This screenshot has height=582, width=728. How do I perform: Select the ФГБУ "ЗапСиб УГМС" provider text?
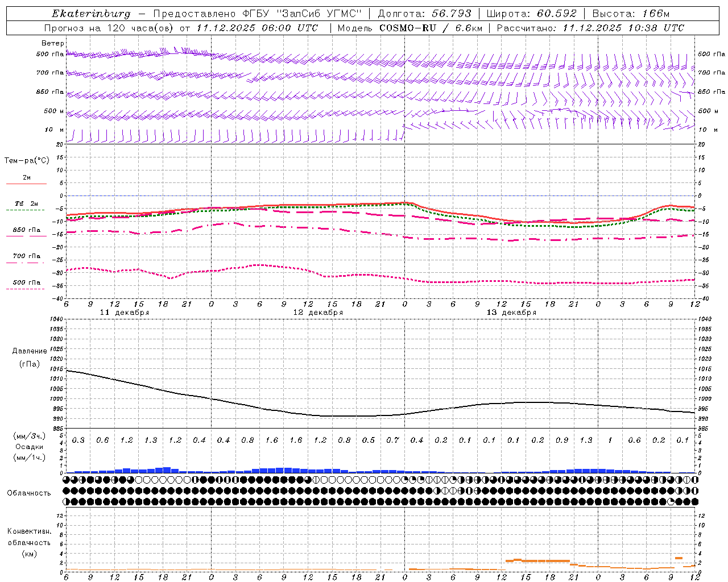[x=303, y=14]
